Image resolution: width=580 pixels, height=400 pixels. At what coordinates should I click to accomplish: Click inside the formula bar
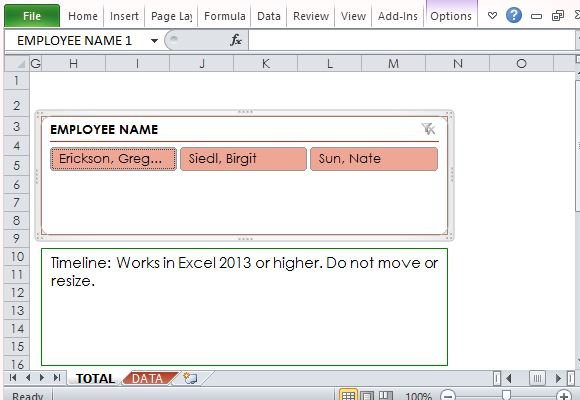(411, 40)
